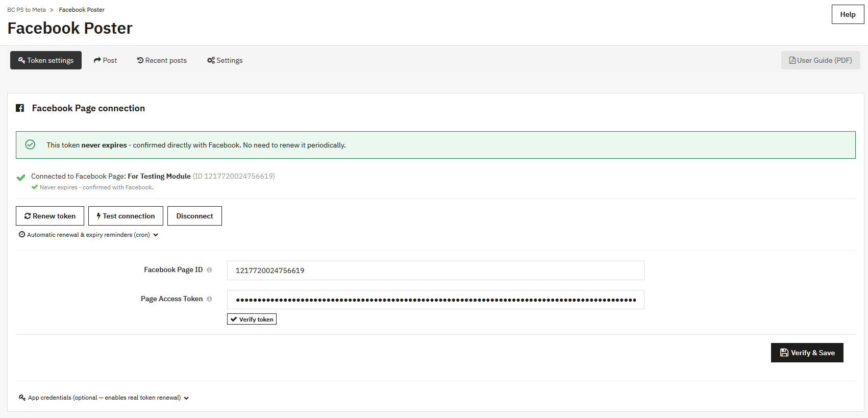Click the Facebook logo icon in section header
The width and height of the screenshot is (868, 418).
pyautogui.click(x=20, y=108)
